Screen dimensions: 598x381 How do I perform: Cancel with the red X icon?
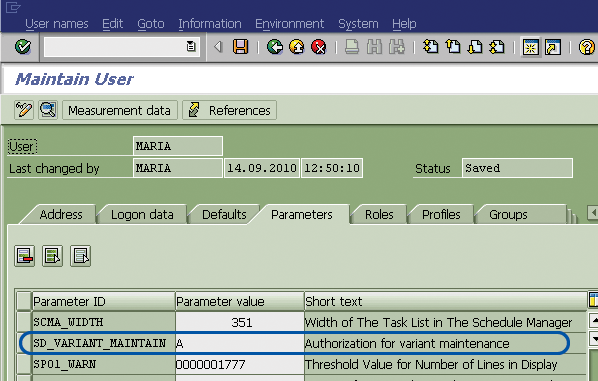[319, 47]
